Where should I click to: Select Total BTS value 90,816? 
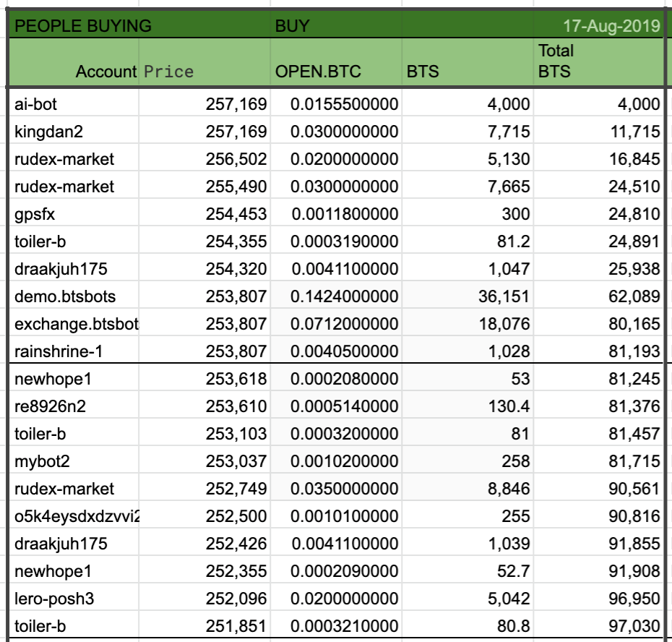598,515
